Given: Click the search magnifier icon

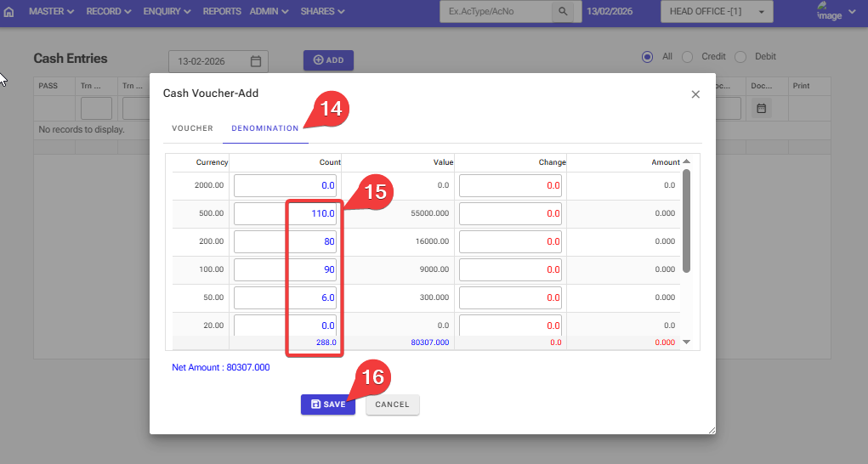Looking at the screenshot, I should click(563, 12).
